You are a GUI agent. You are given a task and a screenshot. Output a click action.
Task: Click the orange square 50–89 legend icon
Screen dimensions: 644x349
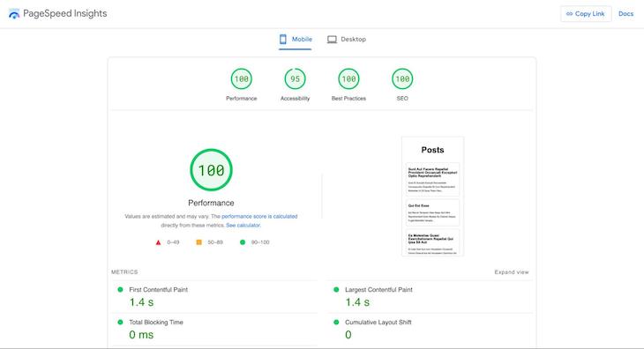198,242
